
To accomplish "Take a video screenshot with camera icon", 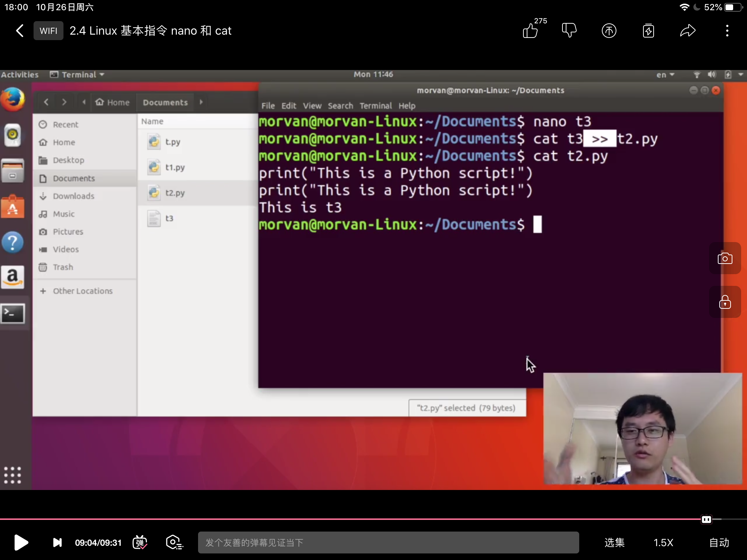I will [x=725, y=258].
